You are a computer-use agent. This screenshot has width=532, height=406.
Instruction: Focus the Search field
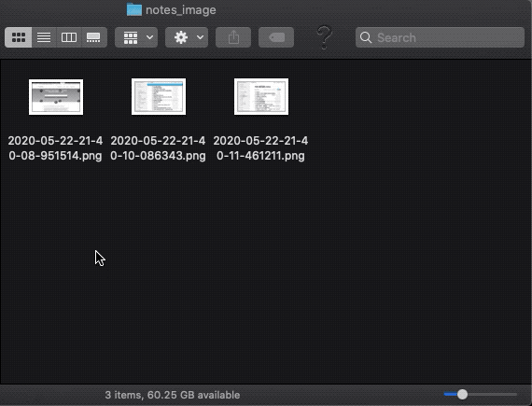(440, 37)
